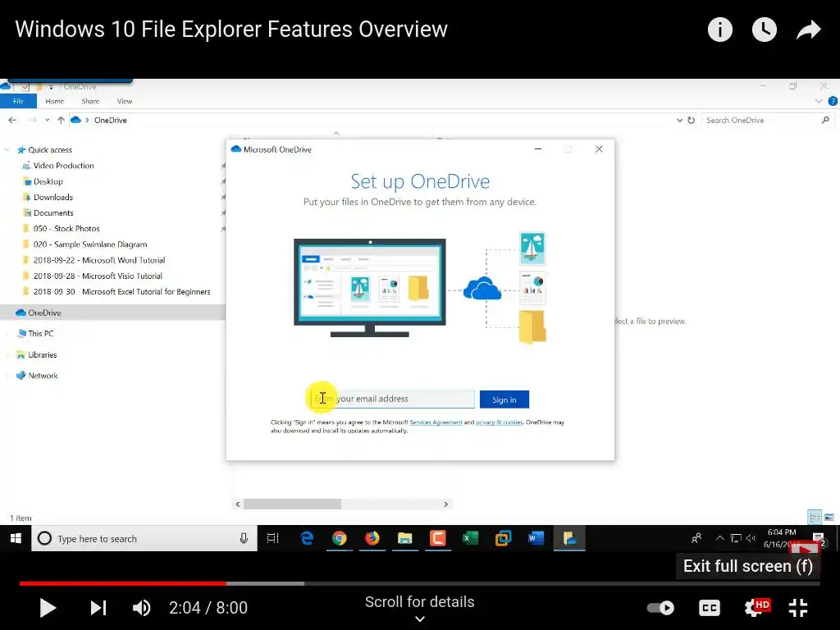The image size is (840, 630).
Task: Open File Explorer from taskbar
Action: (x=404, y=538)
